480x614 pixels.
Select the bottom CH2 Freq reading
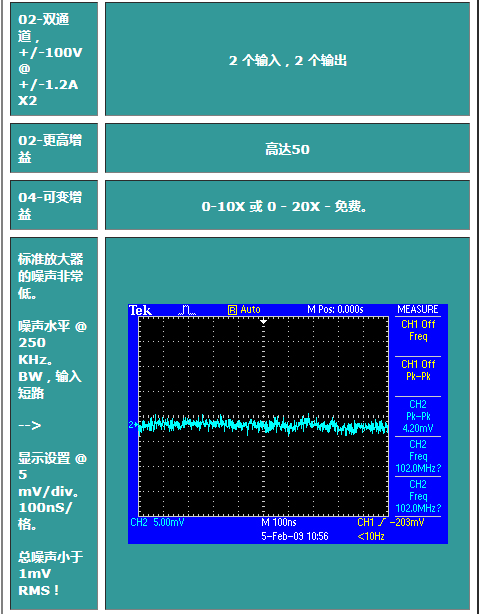(418, 496)
